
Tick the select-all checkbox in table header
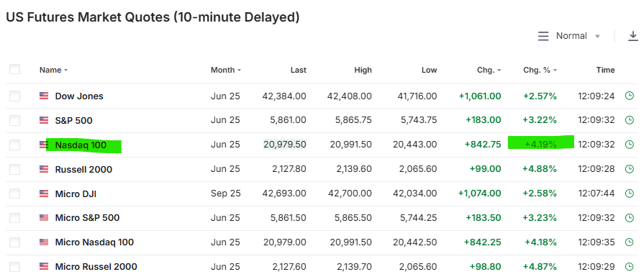(x=15, y=69)
